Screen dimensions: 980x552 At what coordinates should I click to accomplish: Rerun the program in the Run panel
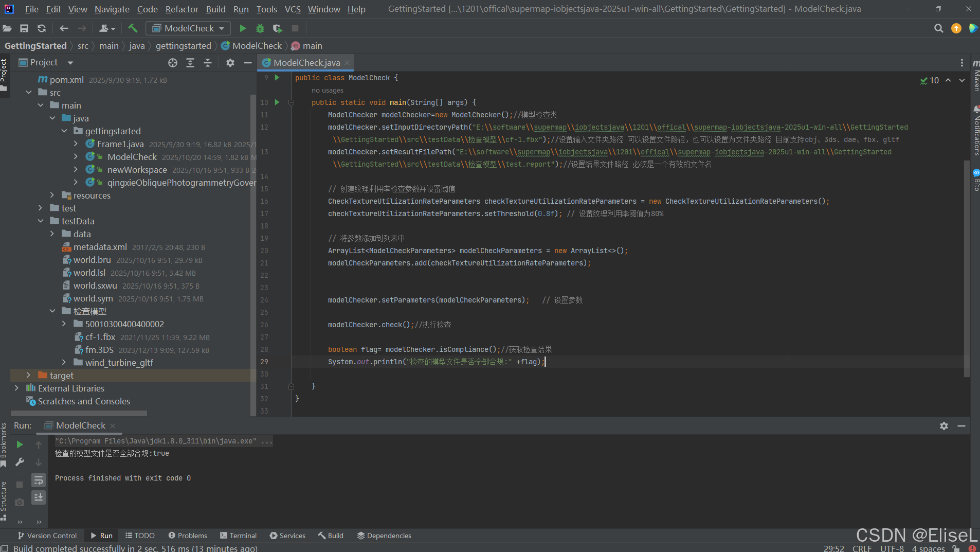pyautogui.click(x=20, y=444)
